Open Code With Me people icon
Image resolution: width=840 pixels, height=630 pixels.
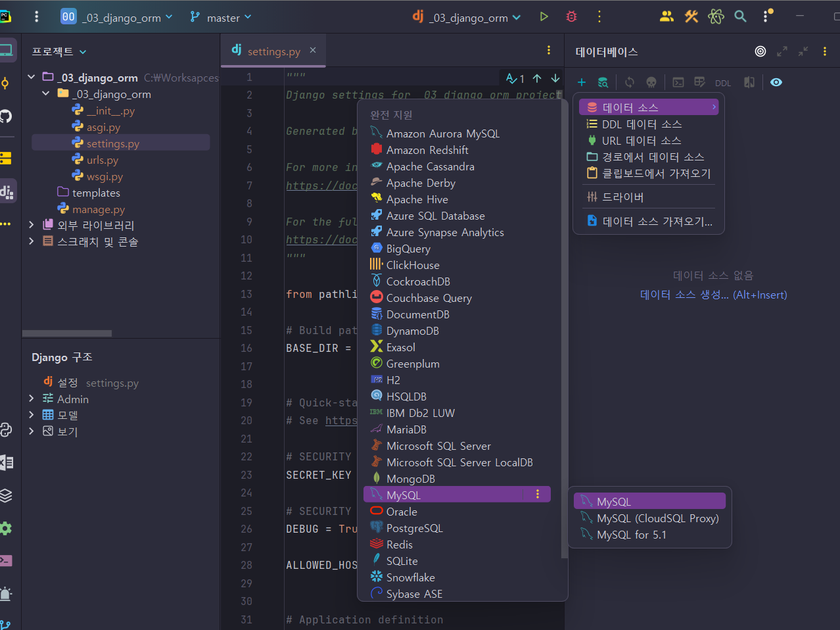point(666,17)
